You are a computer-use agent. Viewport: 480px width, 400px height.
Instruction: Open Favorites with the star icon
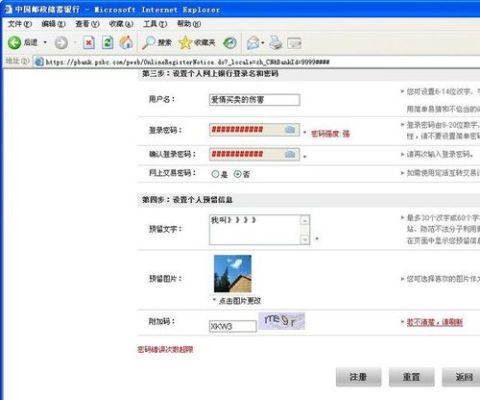[x=185, y=43]
